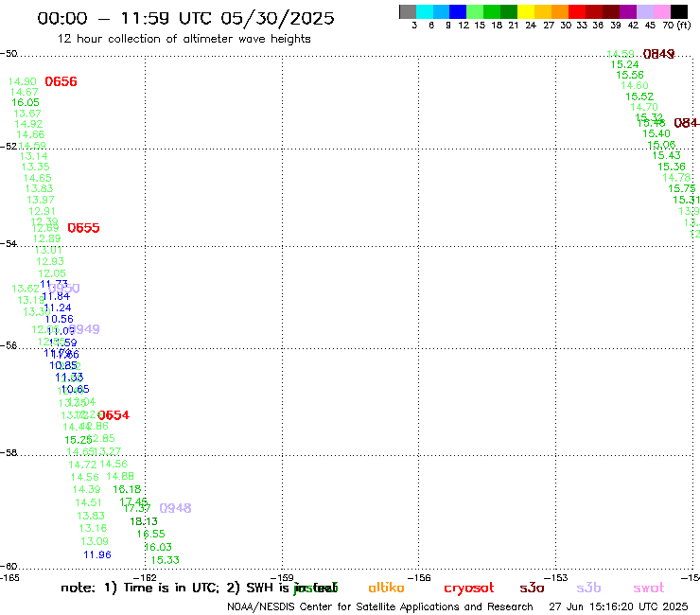The width and height of the screenshot is (700, 615).
Task: Click the wave height value 13.97
Action: (41, 200)
